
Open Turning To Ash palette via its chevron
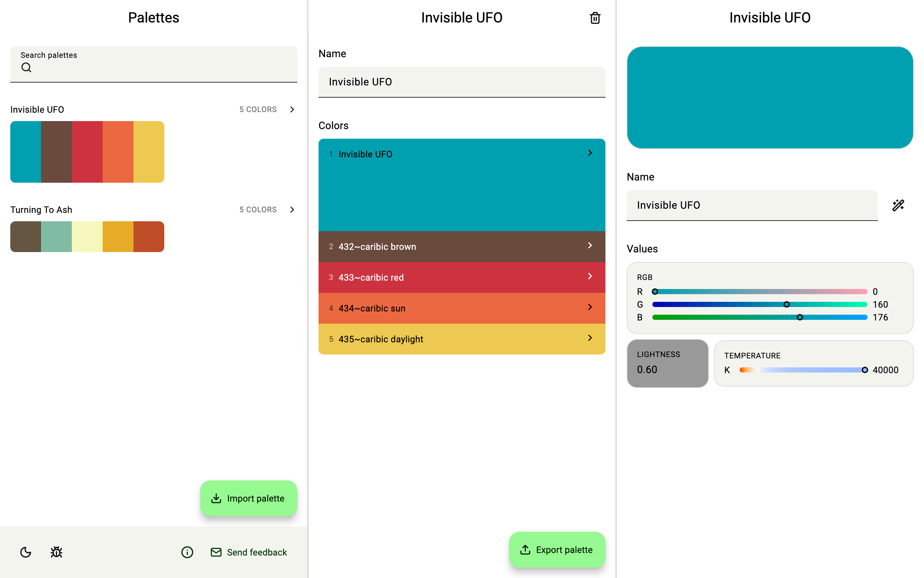coord(292,210)
